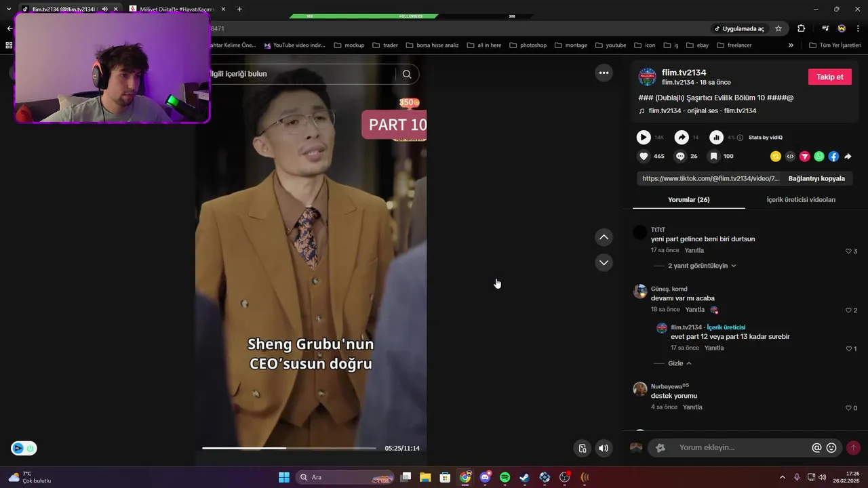This screenshot has height=488, width=868.
Task: Switch to the Milliyet Dijital browser tab
Action: (176, 9)
